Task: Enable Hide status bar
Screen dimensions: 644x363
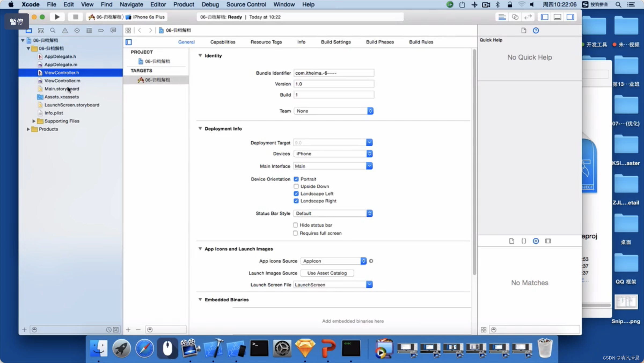Action: coord(295,225)
